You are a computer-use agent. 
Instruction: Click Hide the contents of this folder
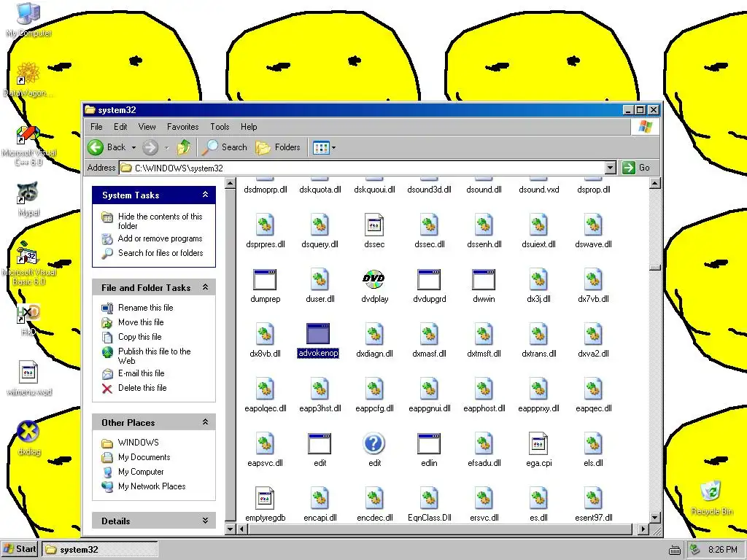click(x=160, y=221)
